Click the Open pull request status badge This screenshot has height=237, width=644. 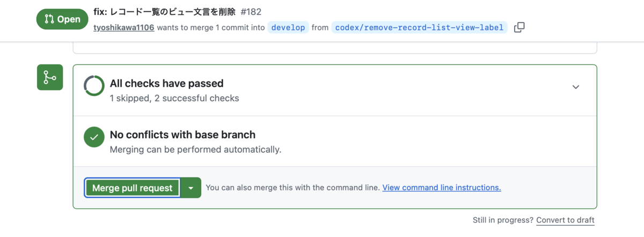pyautogui.click(x=62, y=19)
